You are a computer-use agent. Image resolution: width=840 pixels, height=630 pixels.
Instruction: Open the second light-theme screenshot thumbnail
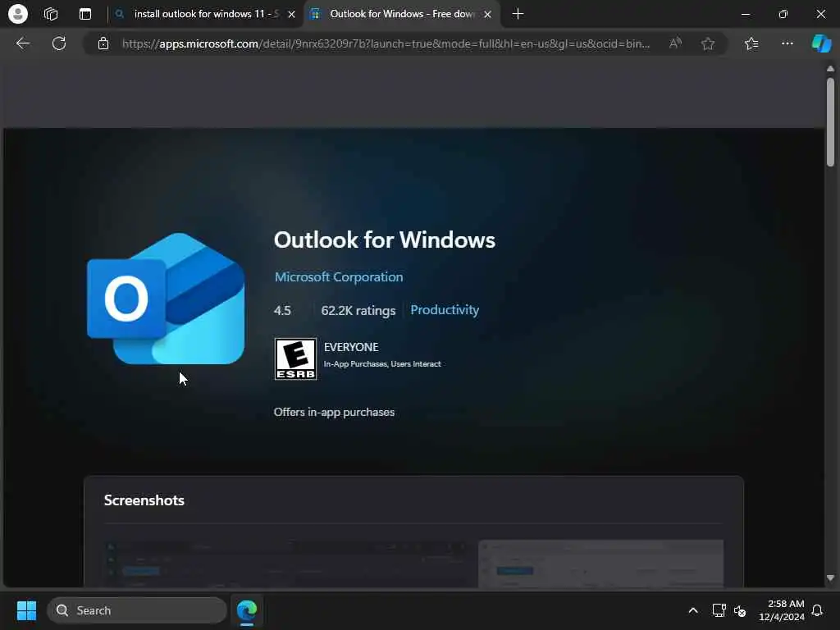click(x=600, y=564)
